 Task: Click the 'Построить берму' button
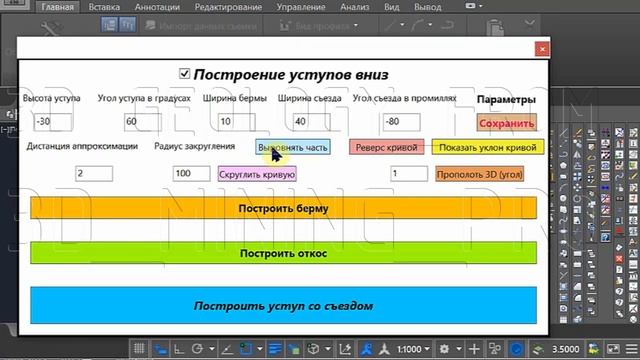[283, 208]
